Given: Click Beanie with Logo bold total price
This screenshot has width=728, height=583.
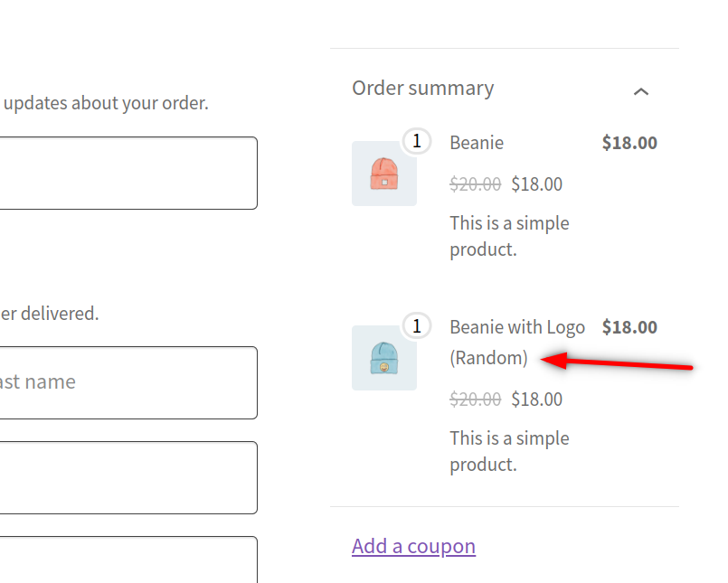Looking at the screenshot, I should [629, 327].
